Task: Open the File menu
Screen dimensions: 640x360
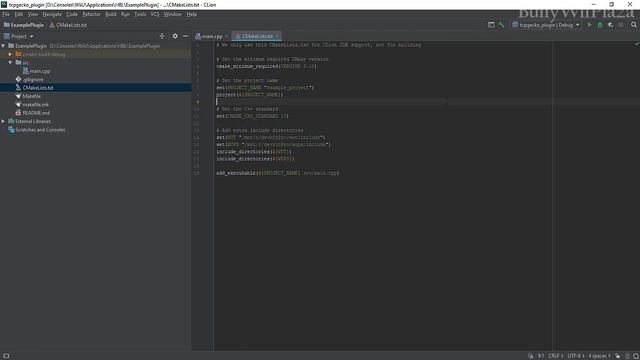Action: [6, 14]
